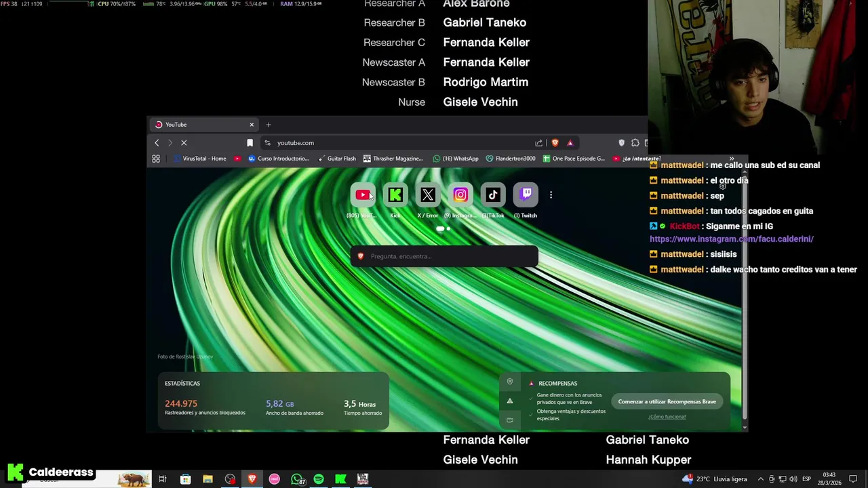Open the Twitch shortcut tile

(x=526, y=195)
